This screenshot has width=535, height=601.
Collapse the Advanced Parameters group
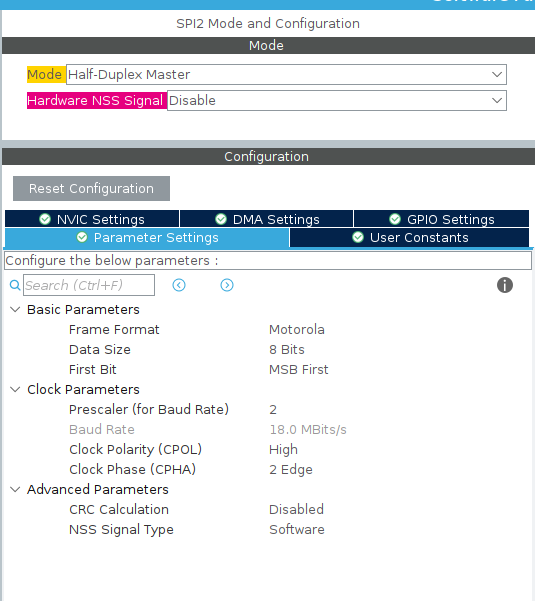pyautogui.click(x=15, y=489)
